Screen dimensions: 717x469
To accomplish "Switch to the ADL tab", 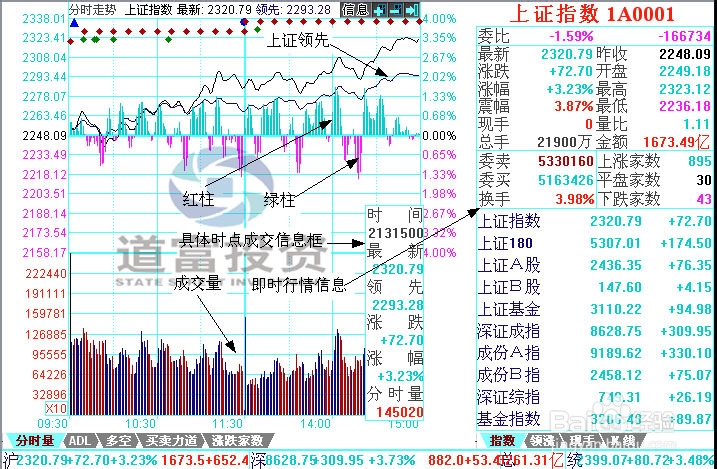I will coord(80,441).
